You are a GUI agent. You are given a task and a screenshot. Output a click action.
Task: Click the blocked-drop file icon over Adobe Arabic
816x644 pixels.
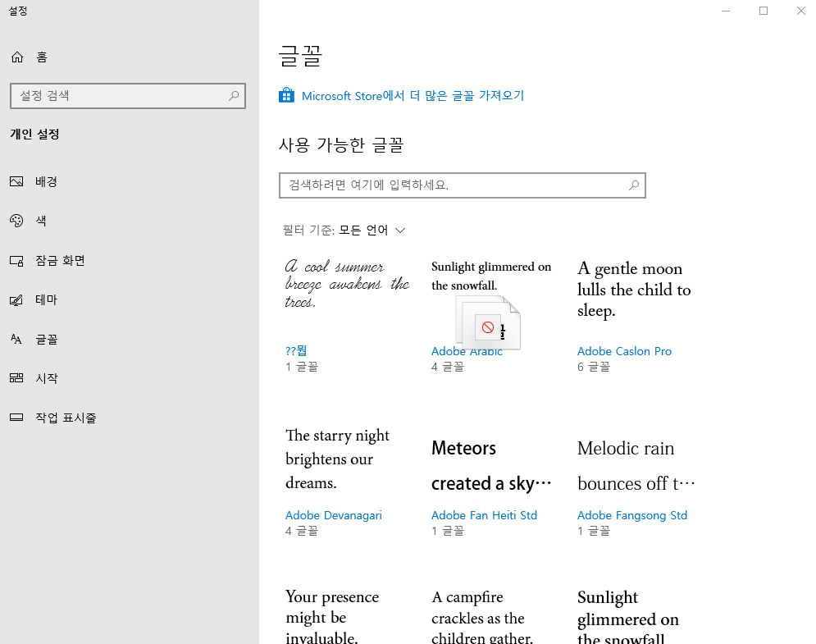488,322
